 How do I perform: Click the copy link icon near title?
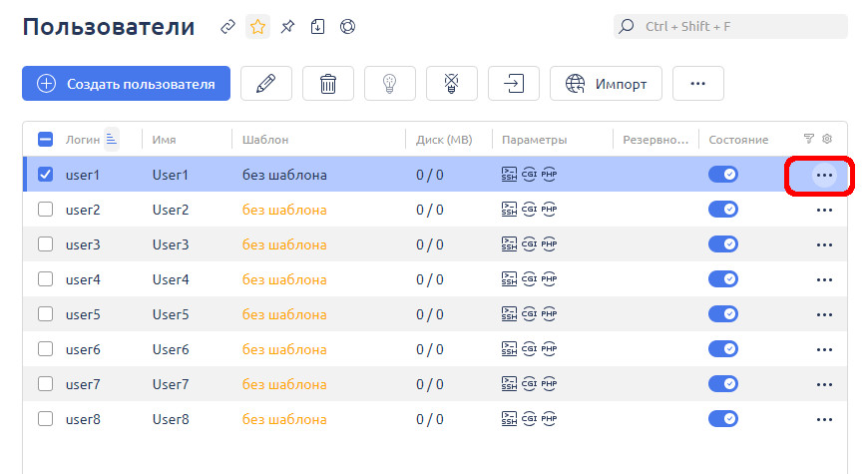pos(227,27)
